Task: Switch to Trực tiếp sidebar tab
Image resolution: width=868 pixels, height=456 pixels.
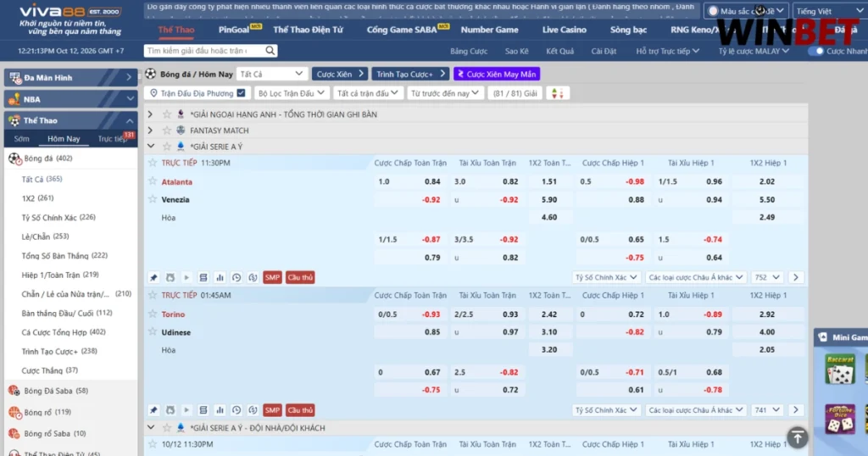Action: (114, 138)
